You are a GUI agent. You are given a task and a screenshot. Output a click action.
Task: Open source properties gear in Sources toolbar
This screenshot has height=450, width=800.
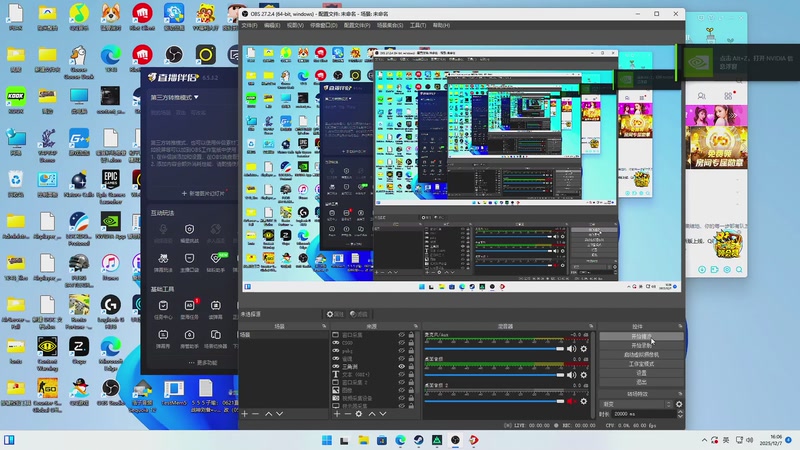coord(359,414)
